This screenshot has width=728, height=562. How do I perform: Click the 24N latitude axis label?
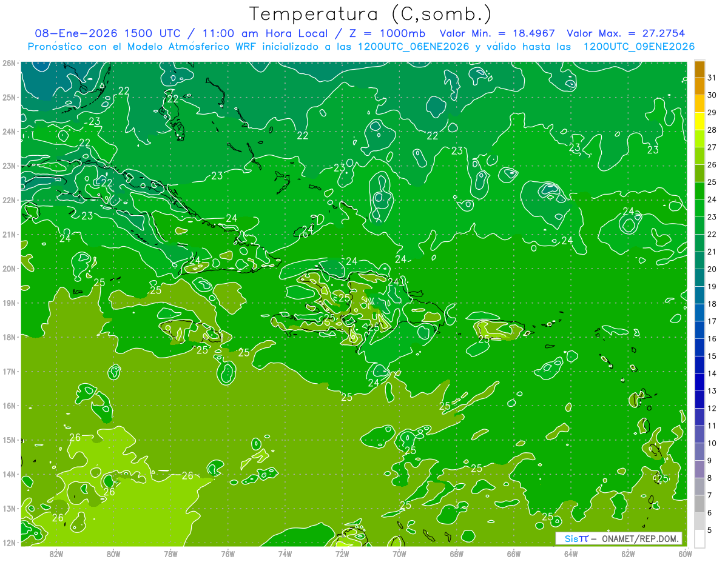[8, 132]
